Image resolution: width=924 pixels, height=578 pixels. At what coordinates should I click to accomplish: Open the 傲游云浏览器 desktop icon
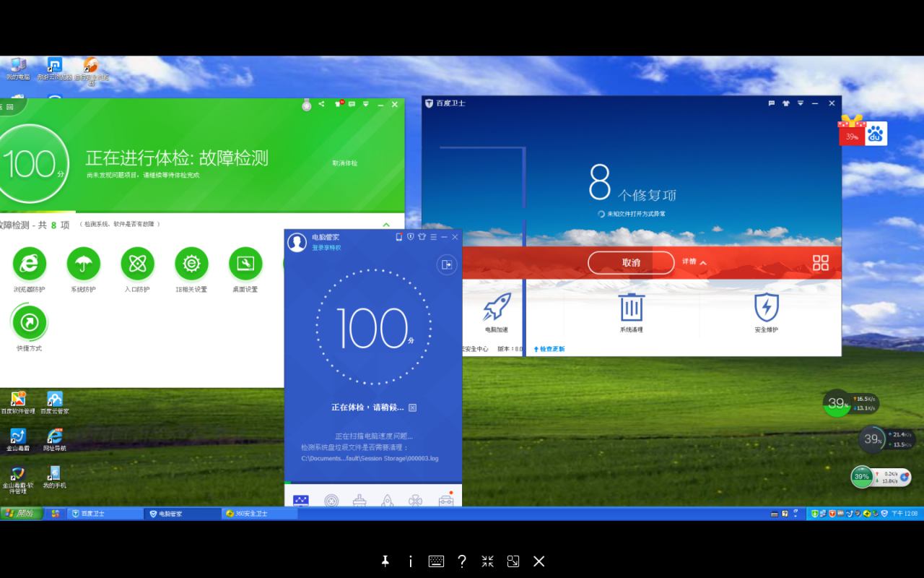(55, 69)
